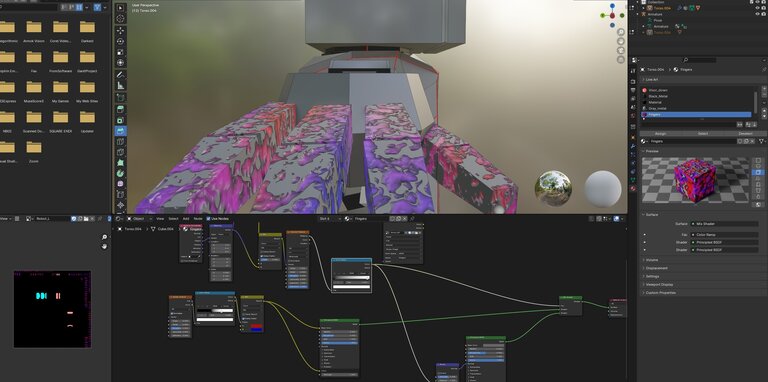This screenshot has width=768, height=382.
Task: Open the Object properties tab
Action: (632, 138)
